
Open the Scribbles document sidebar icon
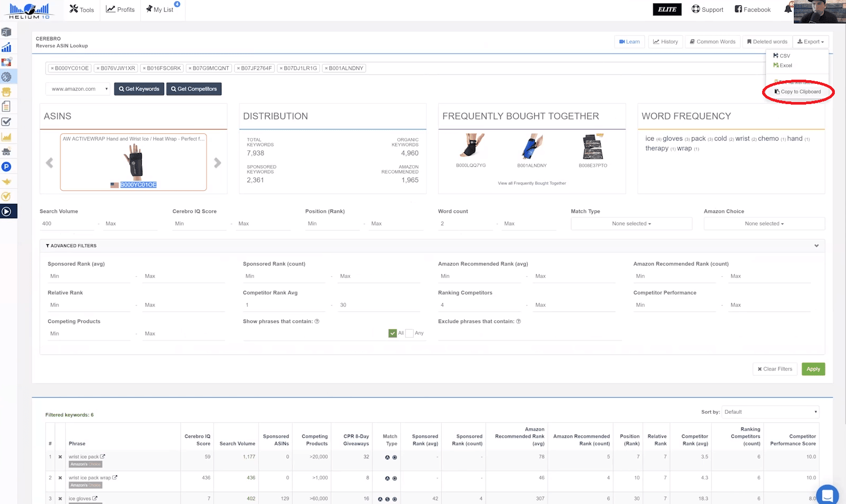pos(6,107)
